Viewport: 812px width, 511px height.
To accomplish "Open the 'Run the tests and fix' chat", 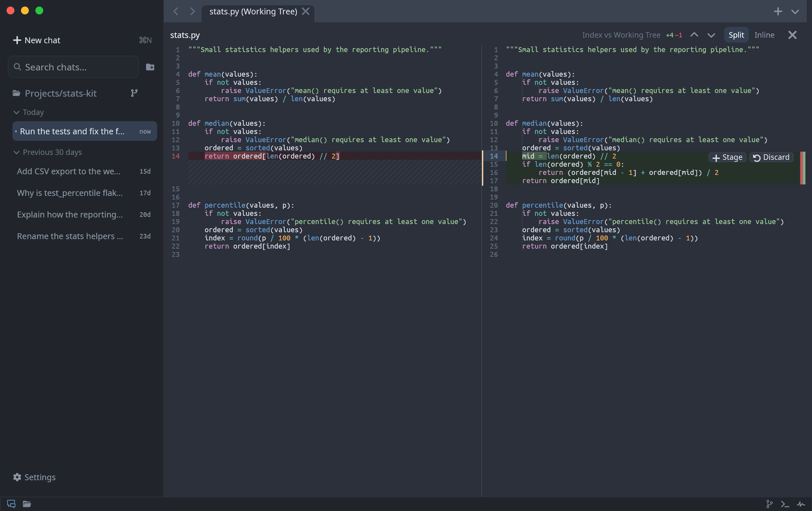I will (x=85, y=131).
